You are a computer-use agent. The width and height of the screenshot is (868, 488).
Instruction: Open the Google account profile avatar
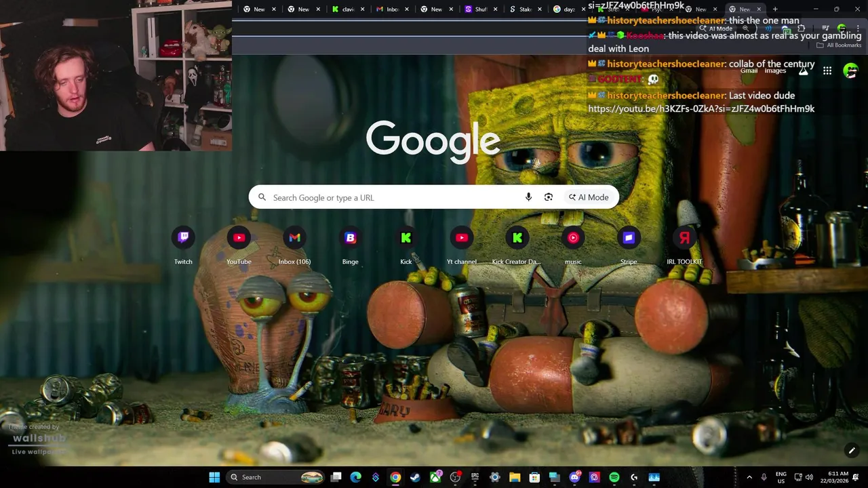pos(850,70)
